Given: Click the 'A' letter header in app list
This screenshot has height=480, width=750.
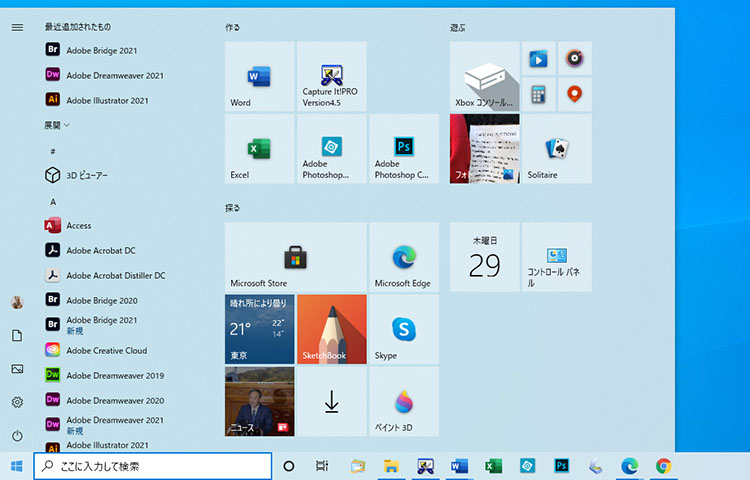Looking at the screenshot, I should point(53,202).
